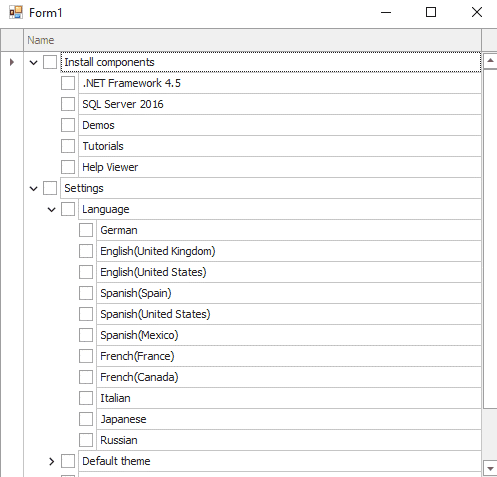
Task: Click the scrollbar up arrow
Action: (x=490, y=61)
